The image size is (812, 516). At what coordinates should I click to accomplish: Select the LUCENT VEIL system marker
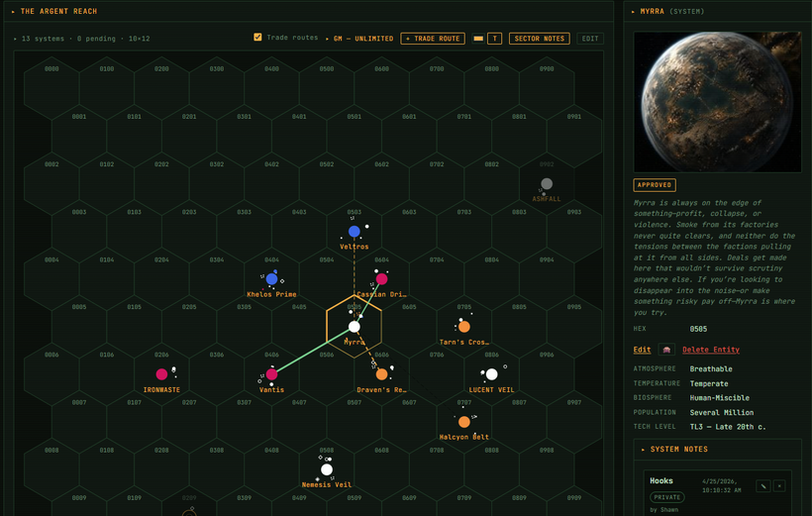[x=491, y=374]
